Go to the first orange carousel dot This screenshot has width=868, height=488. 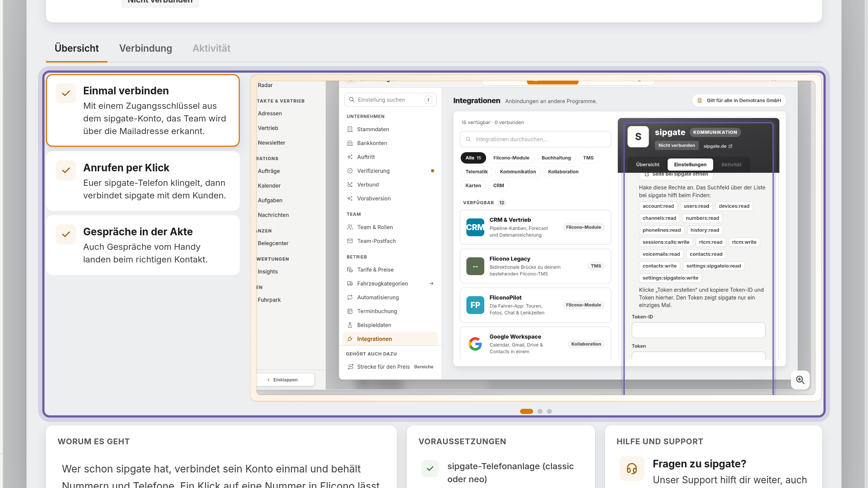tap(526, 411)
